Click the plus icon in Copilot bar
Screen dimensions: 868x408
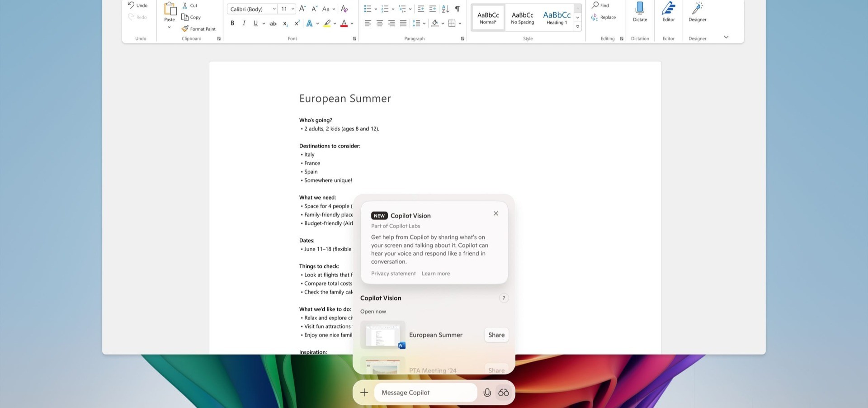[x=364, y=393]
